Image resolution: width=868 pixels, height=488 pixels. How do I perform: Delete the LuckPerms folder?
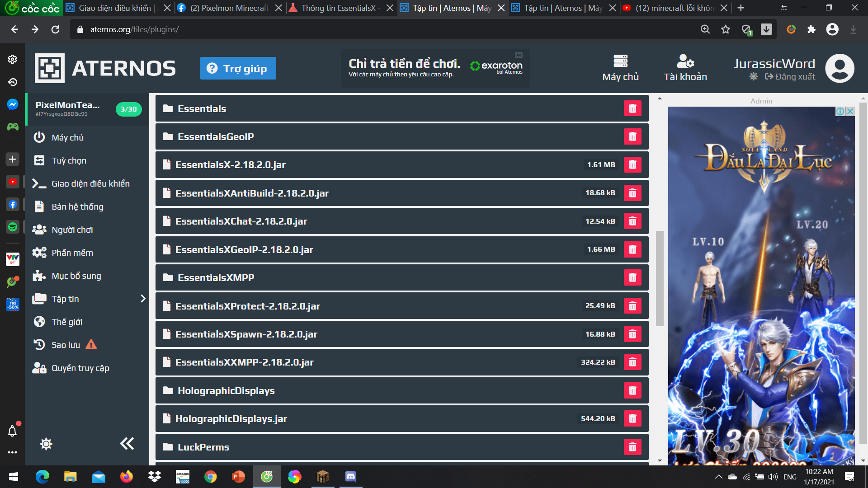coord(632,447)
